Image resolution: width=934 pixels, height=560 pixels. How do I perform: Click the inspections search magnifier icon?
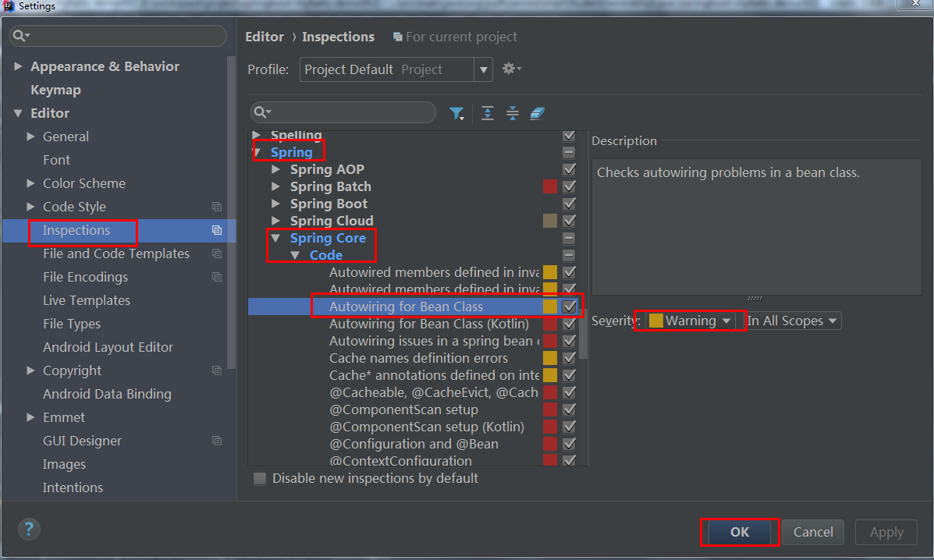262,112
